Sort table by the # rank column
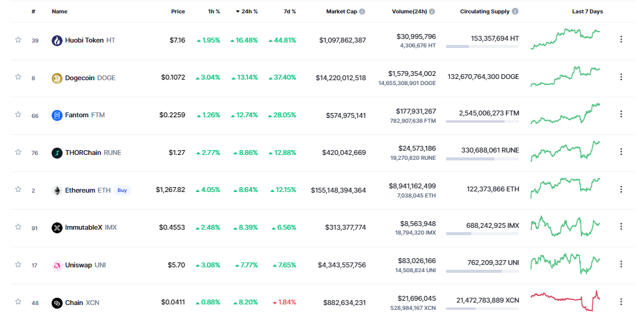Image resolution: width=644 pixels, height=319 pixels. tap(33, 12)
